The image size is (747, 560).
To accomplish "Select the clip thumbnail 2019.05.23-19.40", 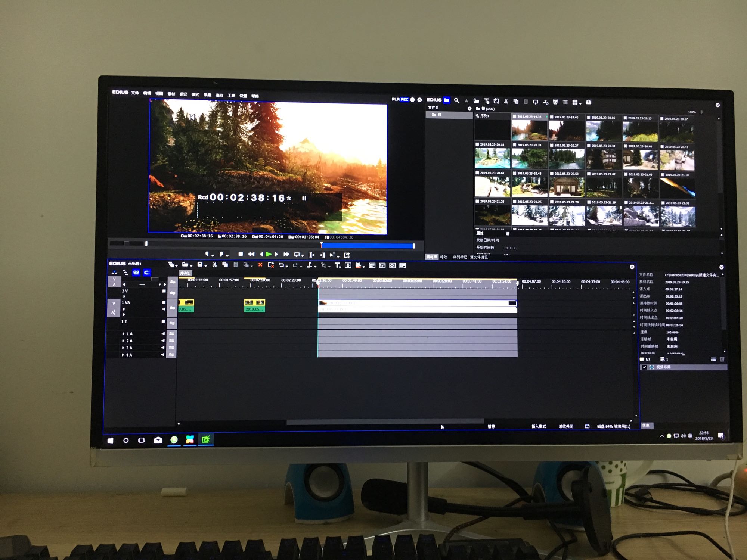I will point(566,128).
